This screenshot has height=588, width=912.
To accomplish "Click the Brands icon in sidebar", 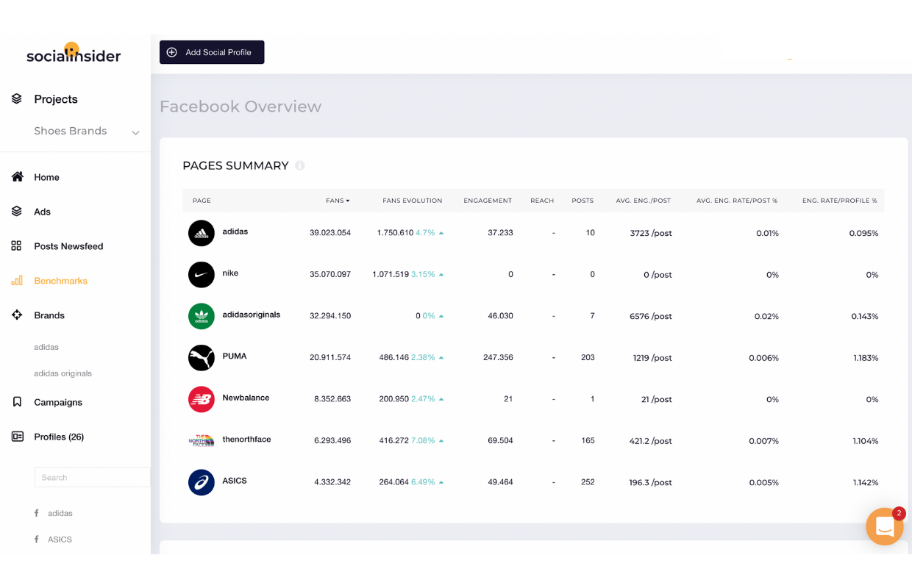I will (17, 315).
